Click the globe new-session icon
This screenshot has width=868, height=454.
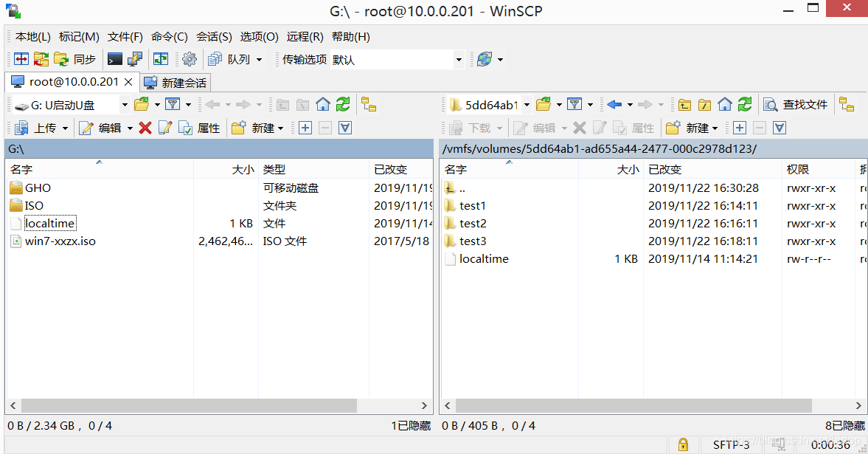485,59
